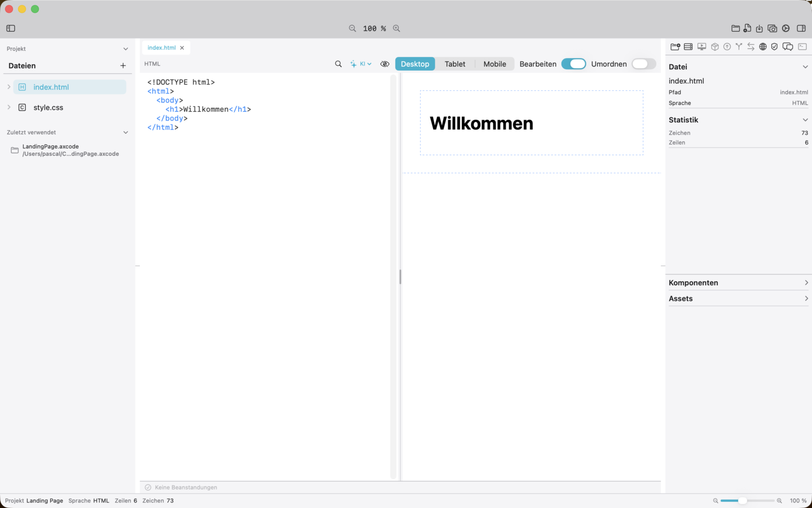The image size is (812, 508).
Task: Open project folder icon in the top toolbar
Action: [x=735, y=28]
